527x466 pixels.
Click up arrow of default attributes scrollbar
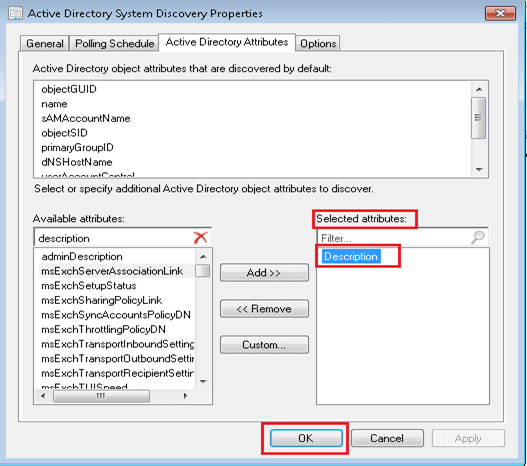click(x=479, y=89)
